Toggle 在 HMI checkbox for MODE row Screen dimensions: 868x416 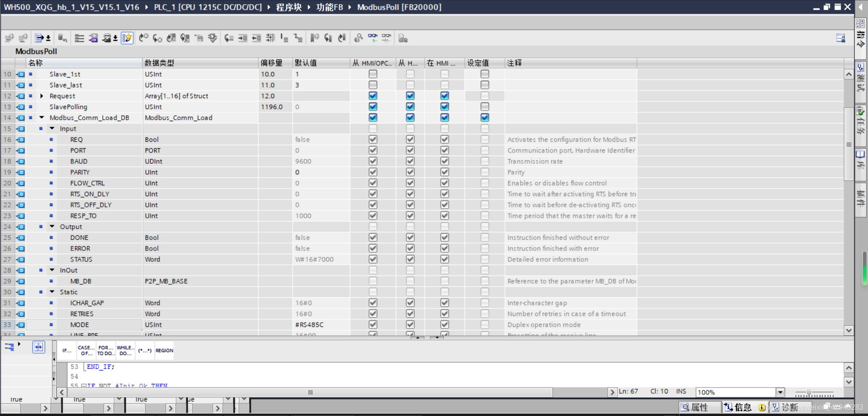point(444,325)
